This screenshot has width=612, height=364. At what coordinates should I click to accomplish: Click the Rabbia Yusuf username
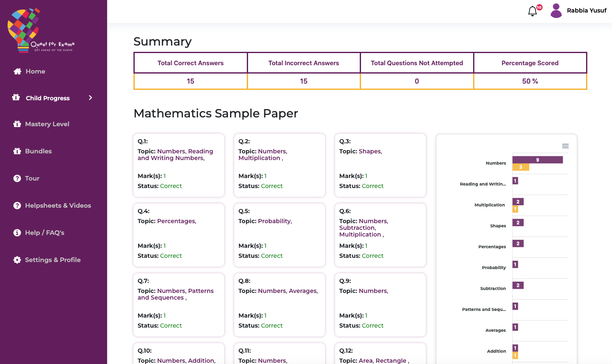[586, 10]
